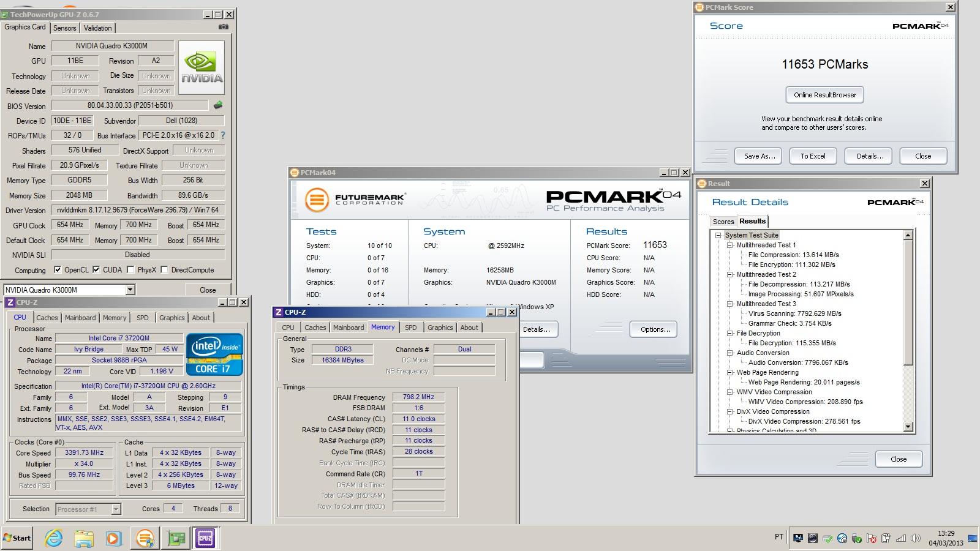980x551 pixels.
Task: Open the Mainboard tab in left CPU-Z
Action: [80, 318]
